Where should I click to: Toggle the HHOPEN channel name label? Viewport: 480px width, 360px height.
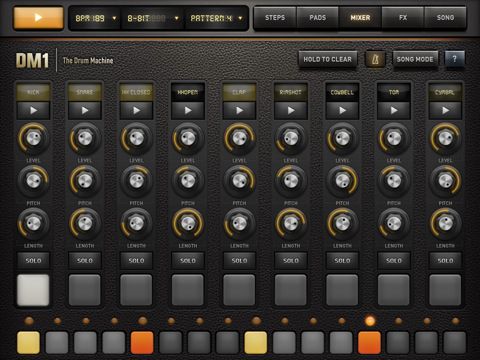pyautogui.click(x=188, y=92)
